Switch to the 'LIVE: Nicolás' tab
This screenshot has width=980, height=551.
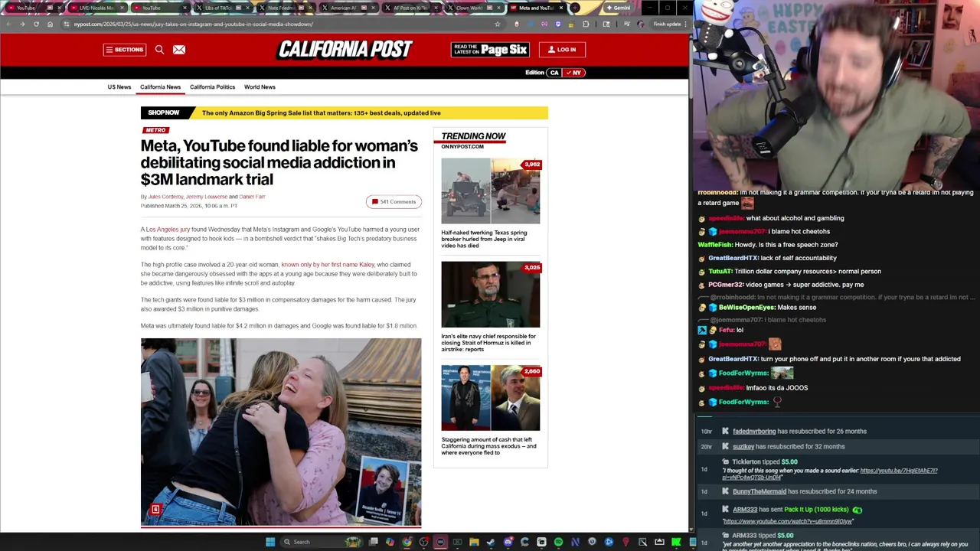[x=97, y=8]
